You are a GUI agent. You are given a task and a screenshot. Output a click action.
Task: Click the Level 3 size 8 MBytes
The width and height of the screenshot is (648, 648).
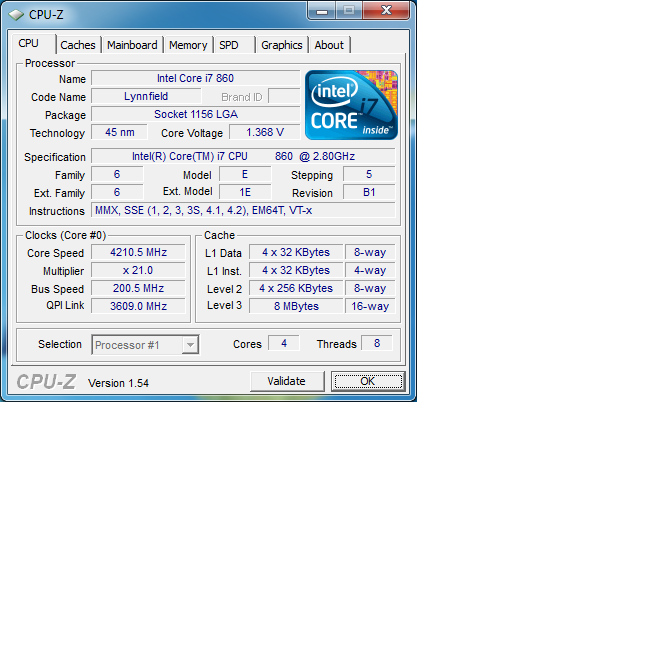click(x=296, y=306)
